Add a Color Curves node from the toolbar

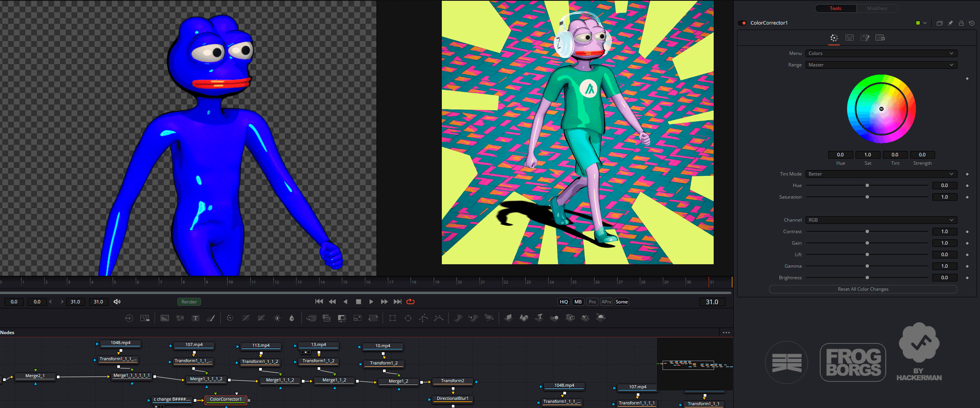tap(246, 318)
